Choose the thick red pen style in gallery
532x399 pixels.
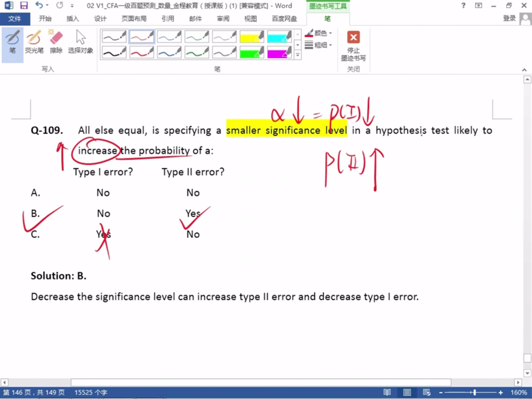point(142,52)
